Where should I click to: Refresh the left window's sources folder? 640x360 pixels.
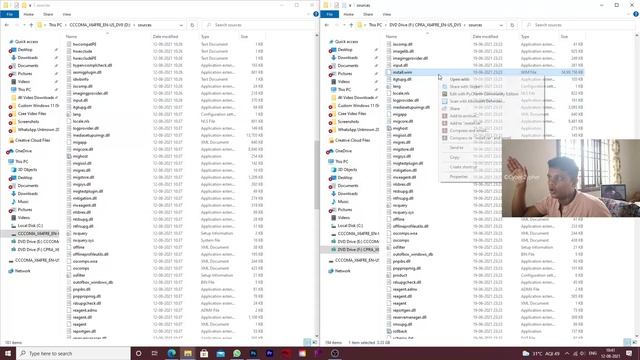[x=192, y=25]
